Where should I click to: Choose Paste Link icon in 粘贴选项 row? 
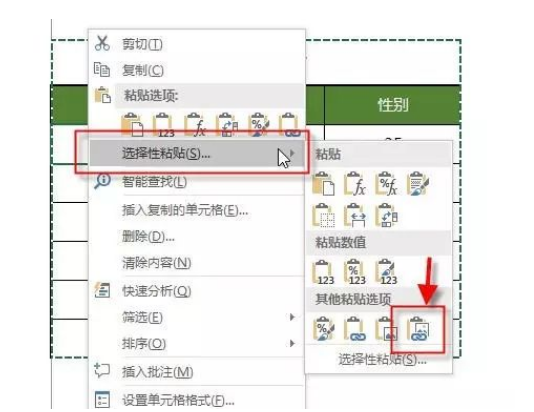(289, 125)
